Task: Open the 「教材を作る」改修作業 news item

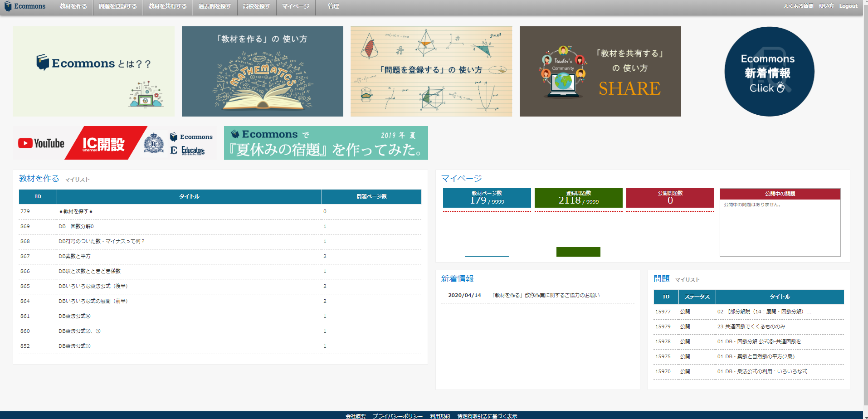Action: coord(546,295)
